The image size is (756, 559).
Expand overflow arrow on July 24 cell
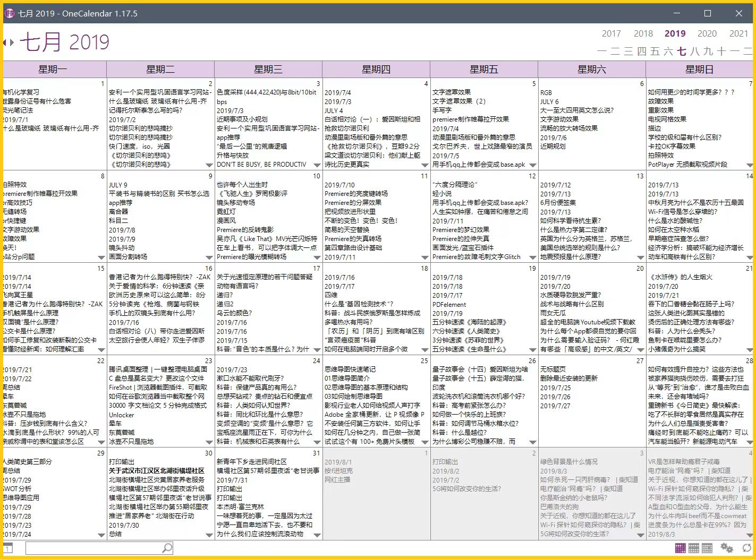(317, 442)
